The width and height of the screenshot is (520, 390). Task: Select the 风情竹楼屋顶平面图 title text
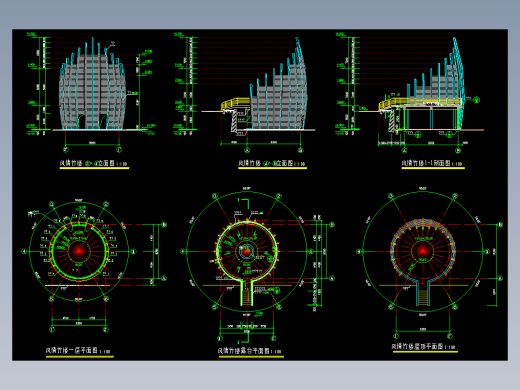coord(423,347)
